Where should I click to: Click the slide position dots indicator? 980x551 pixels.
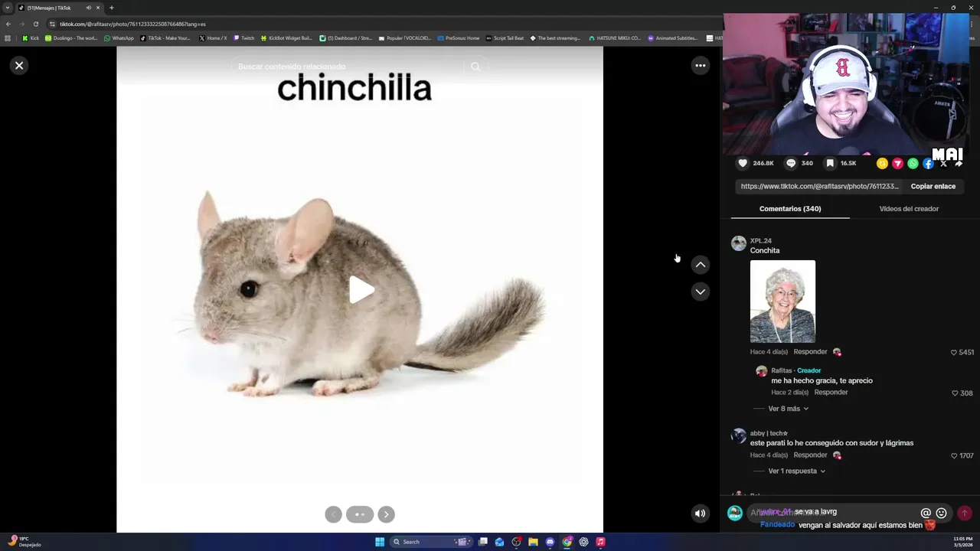360,514
